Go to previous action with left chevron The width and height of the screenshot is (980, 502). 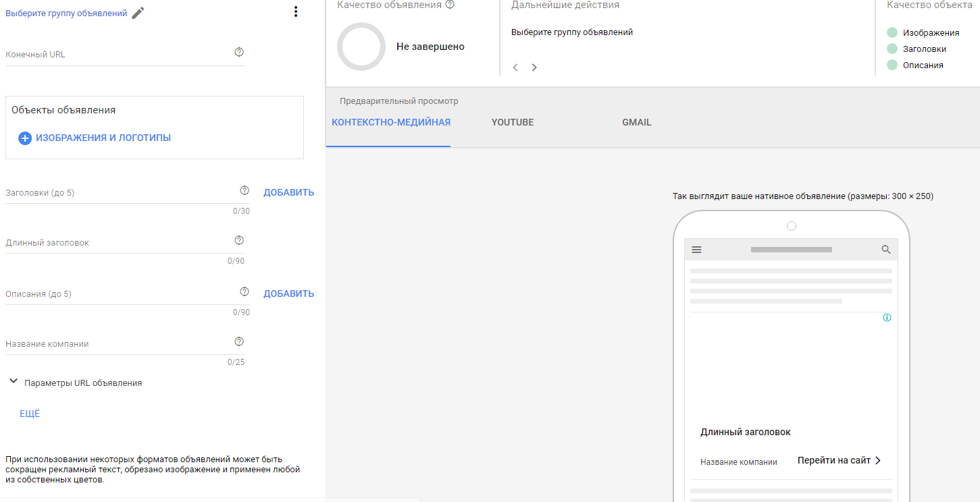pyautogui.click(x=515, y=67)
